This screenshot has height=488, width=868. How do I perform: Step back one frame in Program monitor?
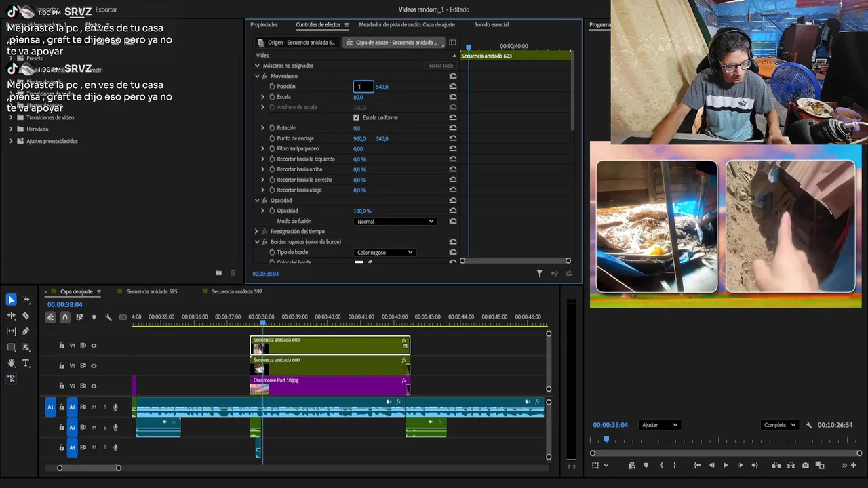click(x=711, y=466)
